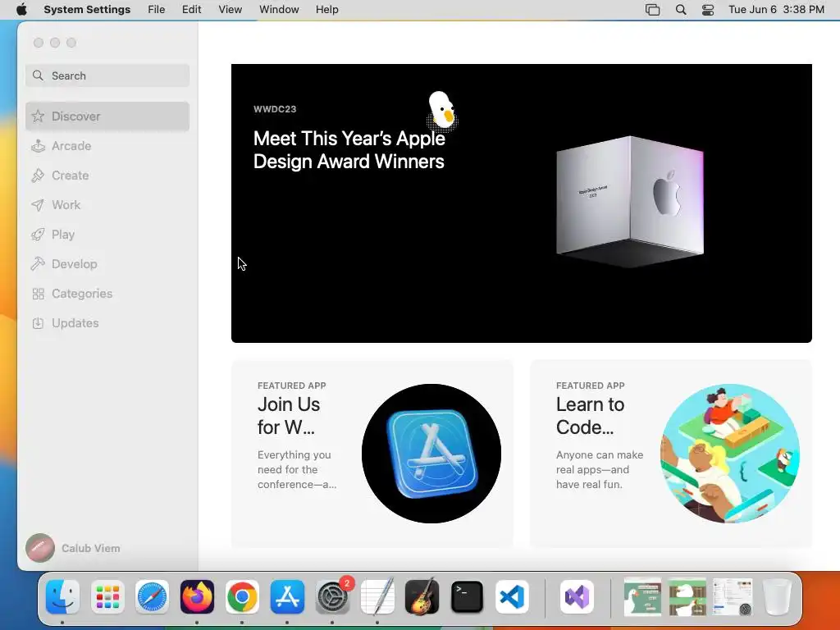Image resolution: width=840 pixels, height=630 pixels.
Task: Open the Window menu
Action: click(279, 10)
